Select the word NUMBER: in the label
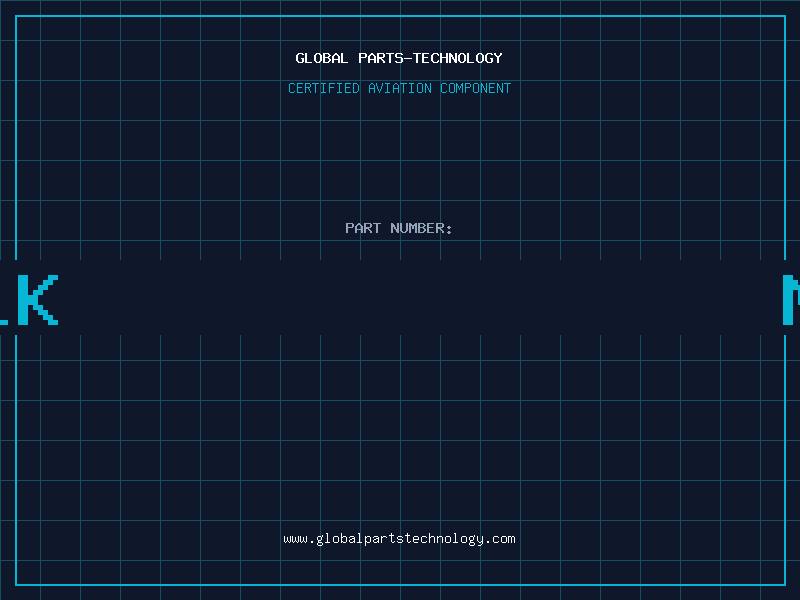The width and height of the screenshot is (800, 600). pos(421,228)
